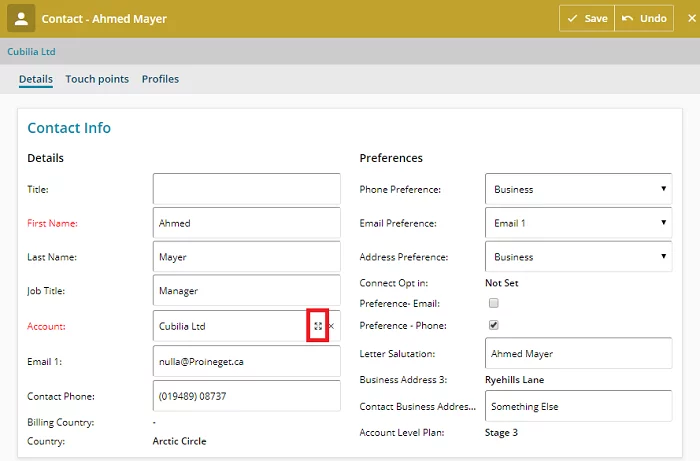The width and height of the screenshot is (700, 461).
Task: Switch to the Profiles tab
Action: pos(160,79)
